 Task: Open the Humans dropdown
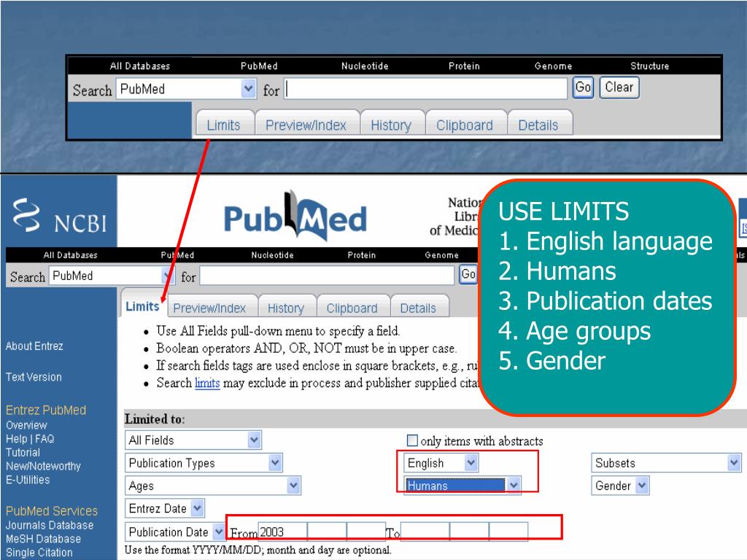pyautogui.click(x=462, y=485)
